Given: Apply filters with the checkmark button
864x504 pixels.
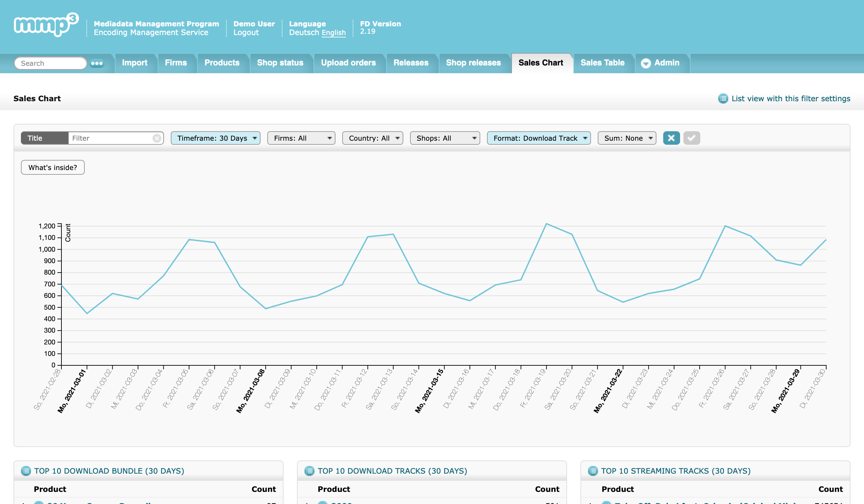Looking at the screenshot, I should [x=691, y=138].
